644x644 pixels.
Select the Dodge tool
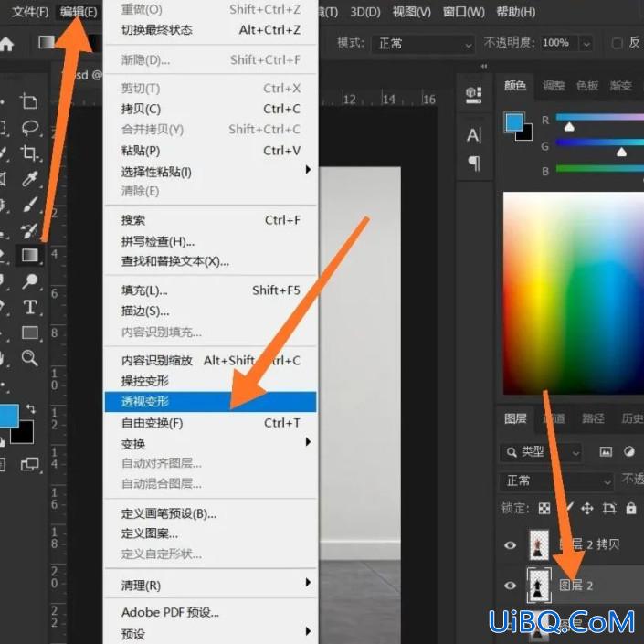[30, 281]
